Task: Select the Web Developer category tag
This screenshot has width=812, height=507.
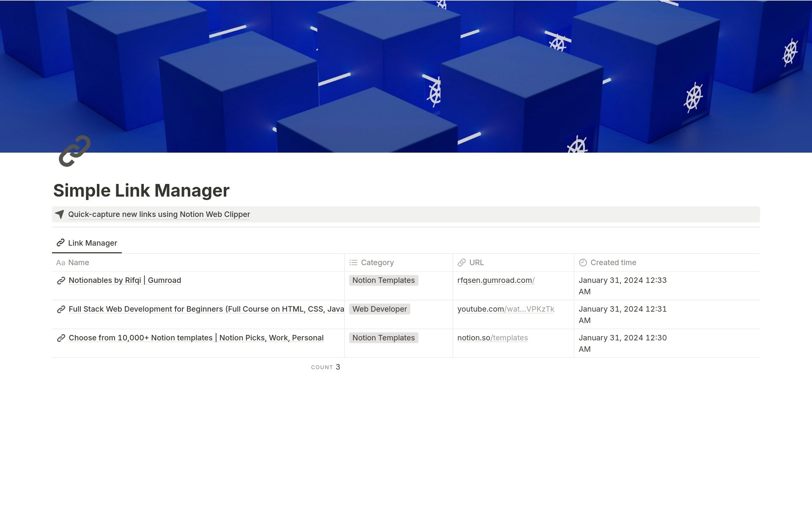Action: 379,309
